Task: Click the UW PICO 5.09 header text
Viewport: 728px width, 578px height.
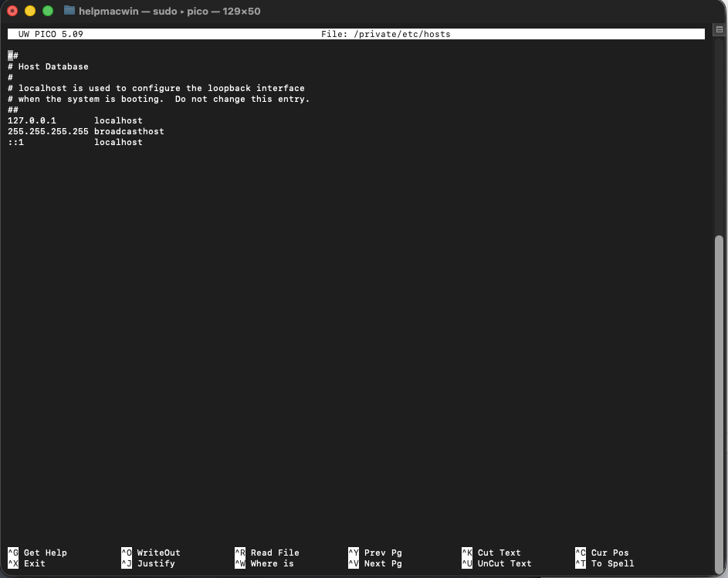Action: (x=51, y=34)
